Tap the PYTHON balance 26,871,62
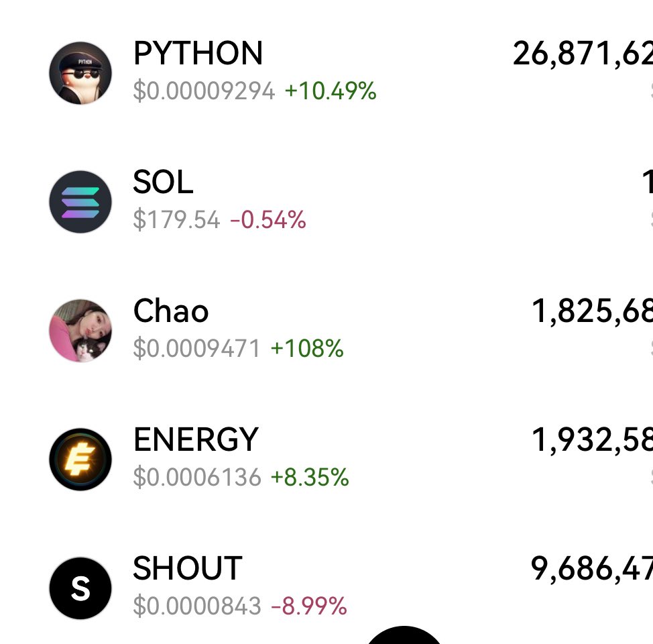The height and width of the screenshot is (644, 653). (x=583, y=54)
